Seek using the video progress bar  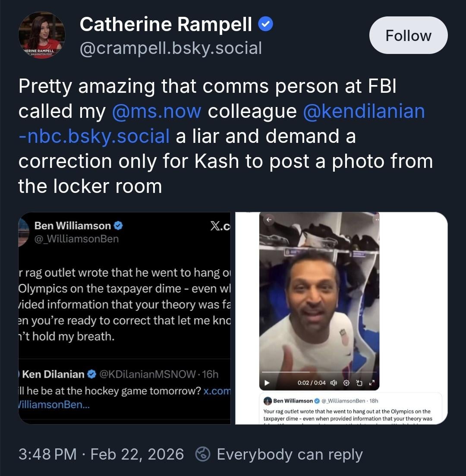(319, 372)
